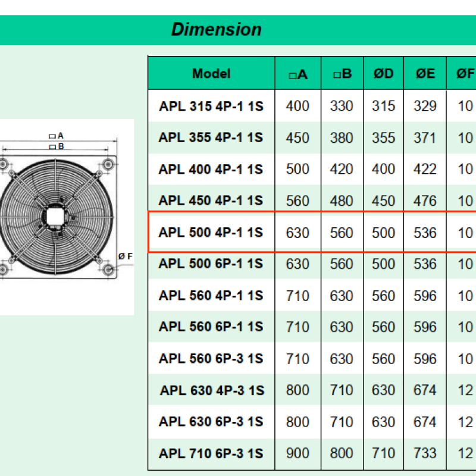Click ØE value 596 in APL 560 4P-1 row
This screenshot has height=476, width=476.
[x=425, y=296]
